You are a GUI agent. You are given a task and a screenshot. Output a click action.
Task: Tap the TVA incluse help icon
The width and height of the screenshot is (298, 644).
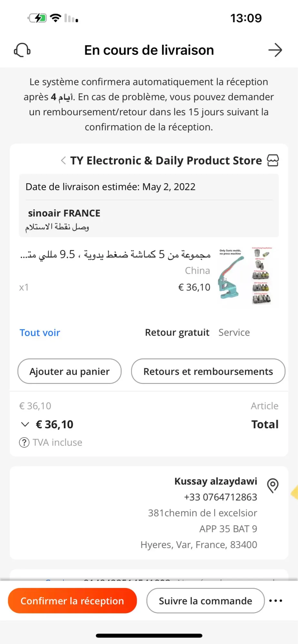(24, 442)
